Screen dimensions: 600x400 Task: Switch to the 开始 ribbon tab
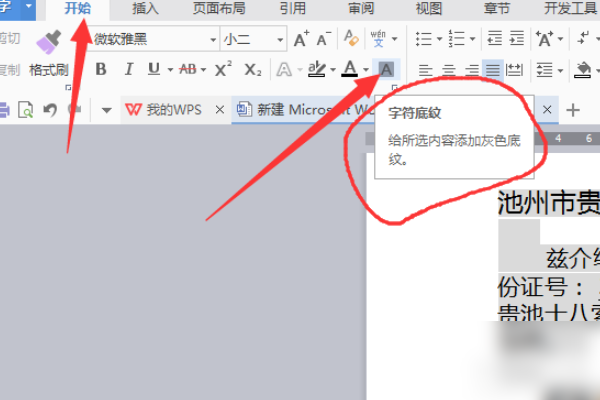(x=78, y=8)
